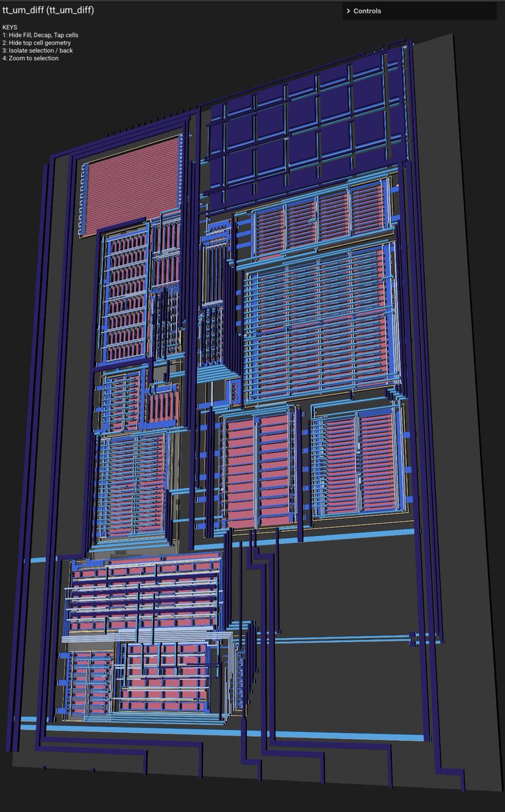This screenshot has height=812, width=505.
Task: Click the tt_um_diff title text
Action: point(48,11)
